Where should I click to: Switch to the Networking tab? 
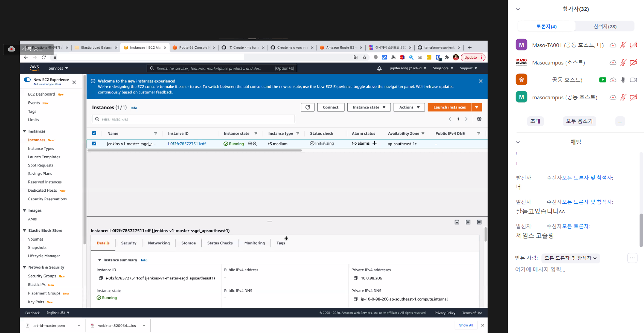click(x=158, y=243)
